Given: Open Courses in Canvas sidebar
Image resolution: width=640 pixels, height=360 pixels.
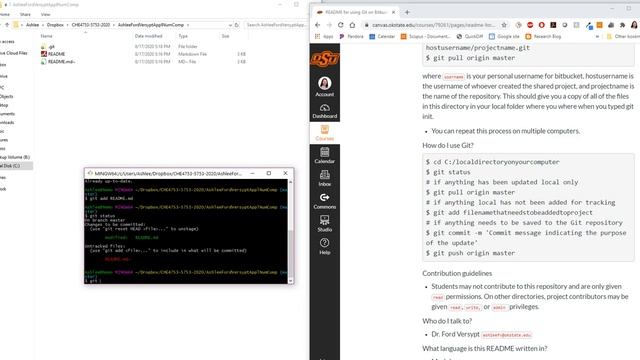Looking at the screenshot, I should (324, 133).
